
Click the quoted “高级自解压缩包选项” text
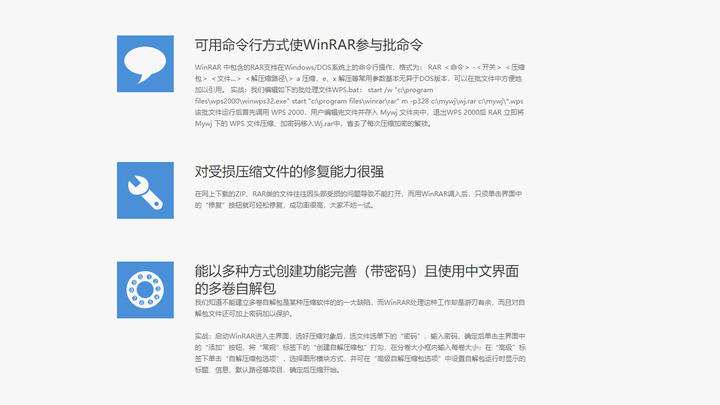click(x=408, y=359)
